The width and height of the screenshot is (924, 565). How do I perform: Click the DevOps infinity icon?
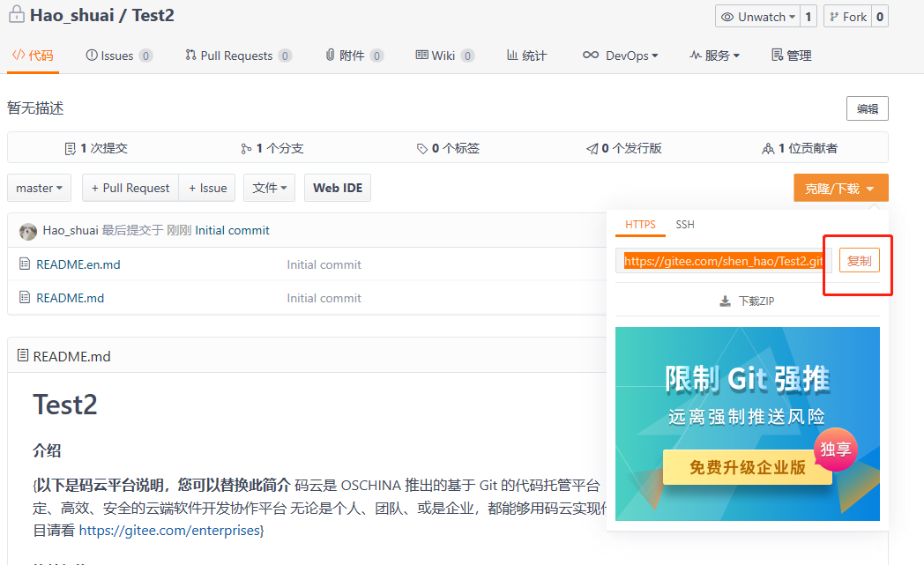(x=591, y=55)
